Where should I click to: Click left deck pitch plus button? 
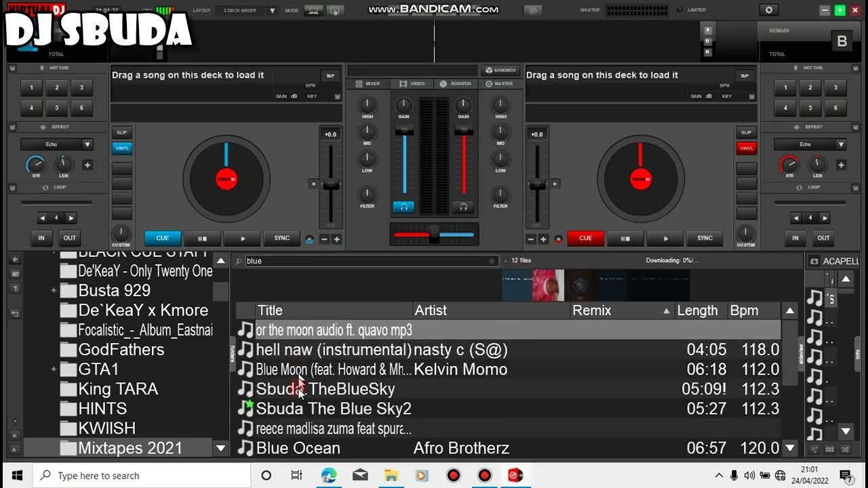[336, 239]
